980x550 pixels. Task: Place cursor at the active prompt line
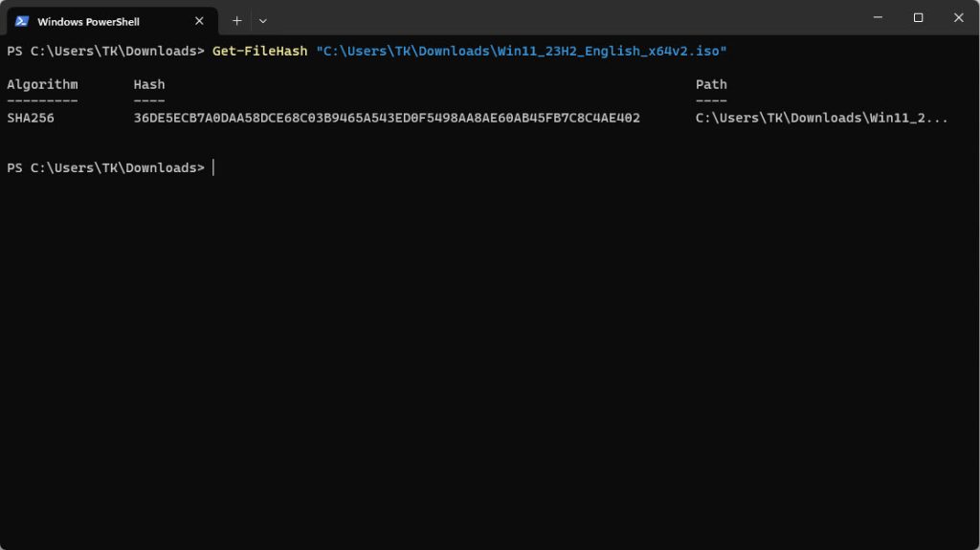pos(213,167)
